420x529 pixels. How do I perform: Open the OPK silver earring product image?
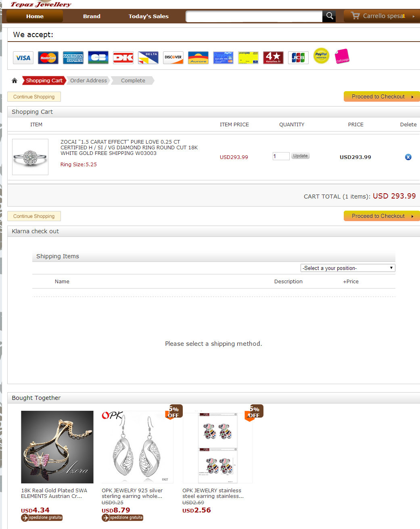[138, 447]
